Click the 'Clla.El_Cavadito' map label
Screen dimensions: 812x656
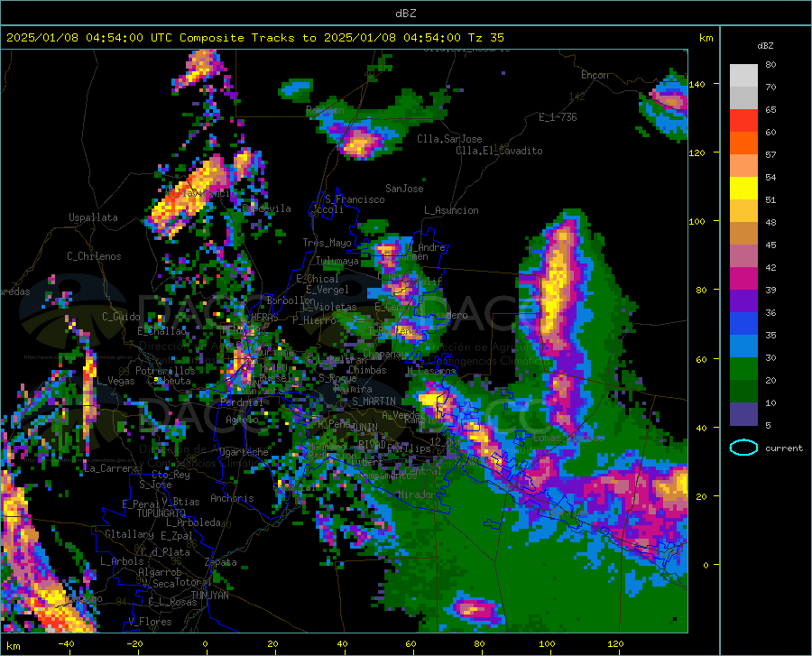499,151
